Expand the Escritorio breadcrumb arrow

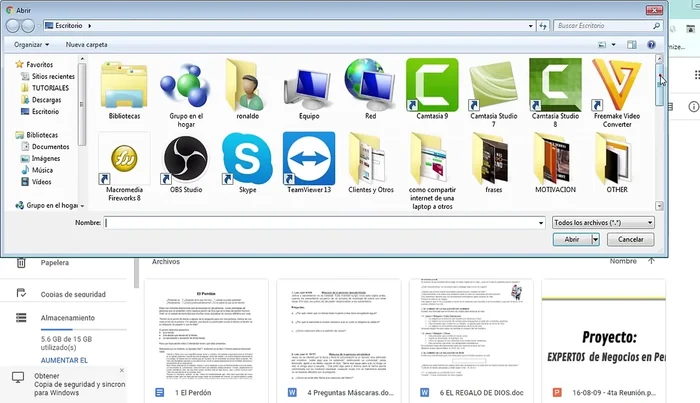[x=89, y=26]
